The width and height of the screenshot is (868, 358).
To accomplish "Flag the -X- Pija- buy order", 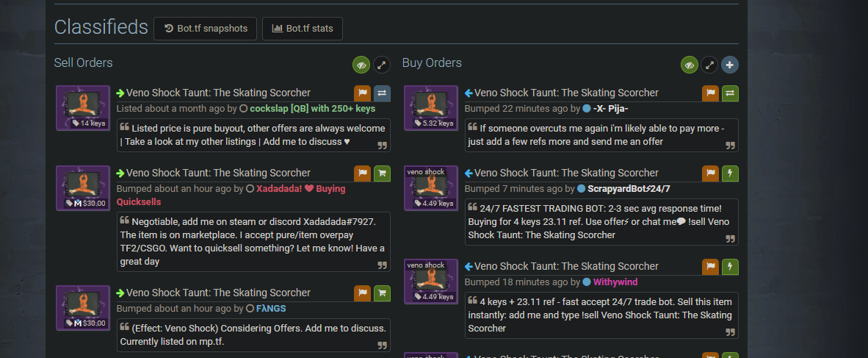I will click(711, 93).
